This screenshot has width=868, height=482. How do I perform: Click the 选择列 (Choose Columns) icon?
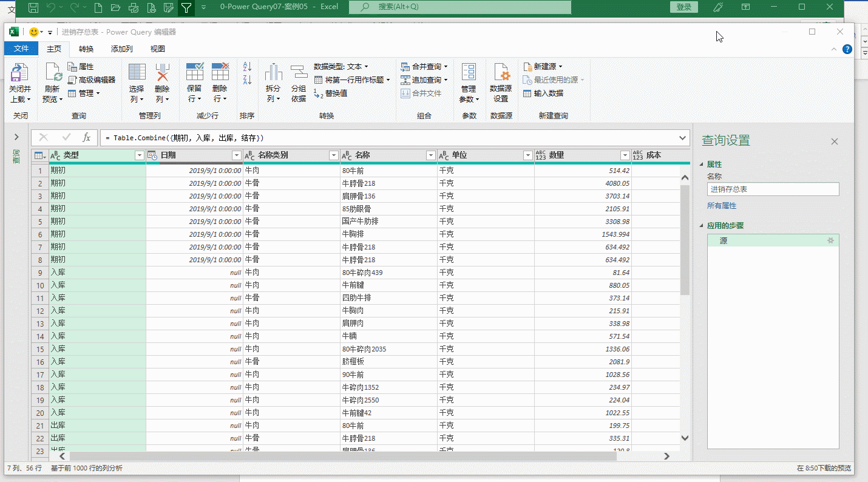click(137, 72)
